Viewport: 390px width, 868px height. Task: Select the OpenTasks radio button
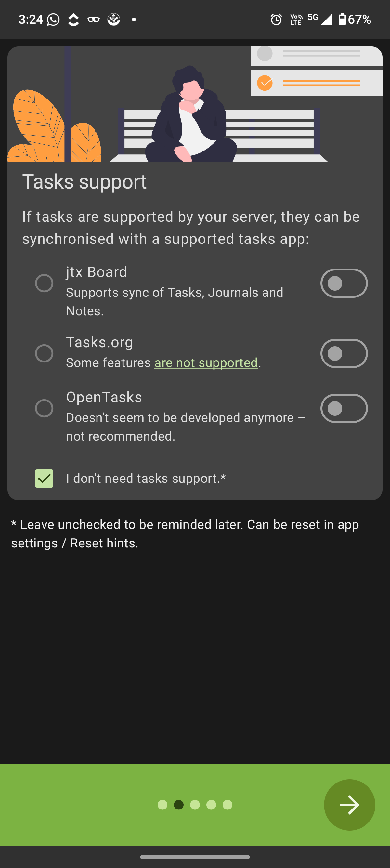44,408
